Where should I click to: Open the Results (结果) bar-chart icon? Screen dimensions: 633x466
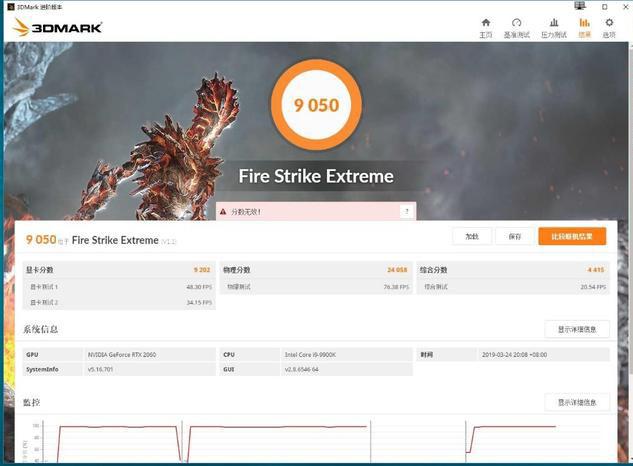point(584,23)
